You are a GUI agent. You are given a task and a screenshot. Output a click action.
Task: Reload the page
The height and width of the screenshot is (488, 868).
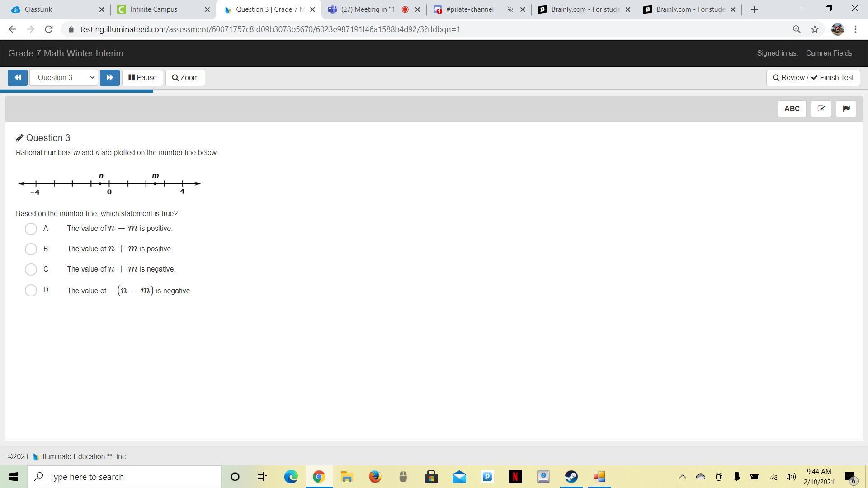[49, 29]
